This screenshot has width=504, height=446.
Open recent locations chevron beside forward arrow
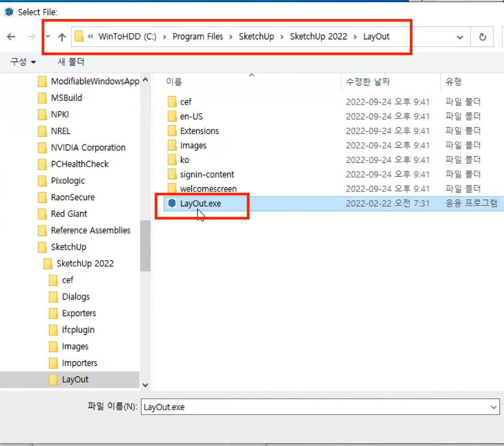click(x=48, y=36)
